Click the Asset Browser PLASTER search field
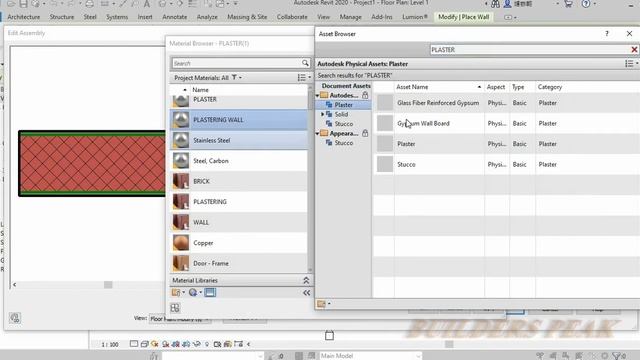 pos(530,50)
